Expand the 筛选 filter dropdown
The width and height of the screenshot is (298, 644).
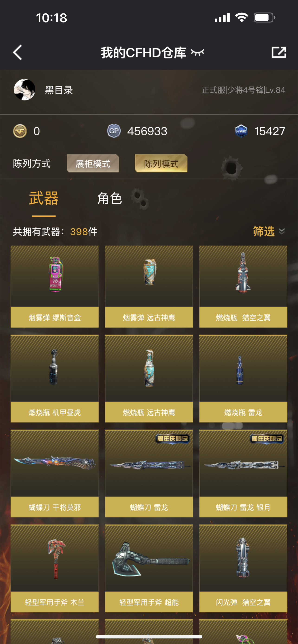pyautogui.click(x=269, y=231)
